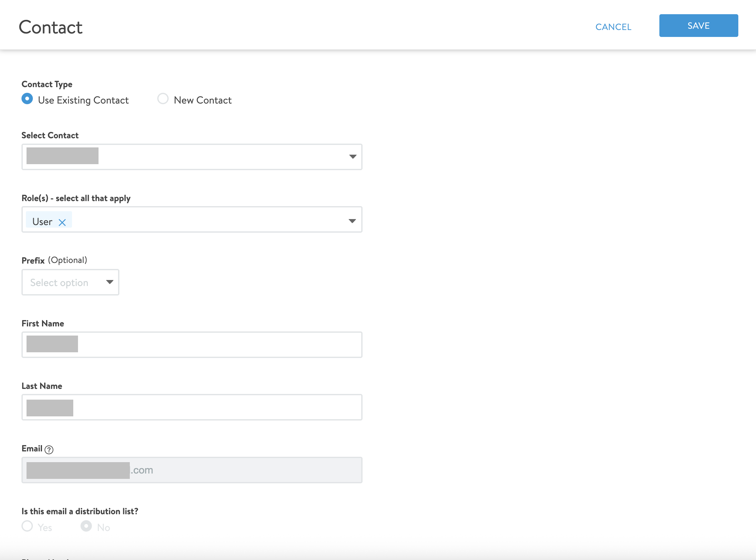756x560 pixels.
Task: Select No for distribution list
Action: click(86, 526)
